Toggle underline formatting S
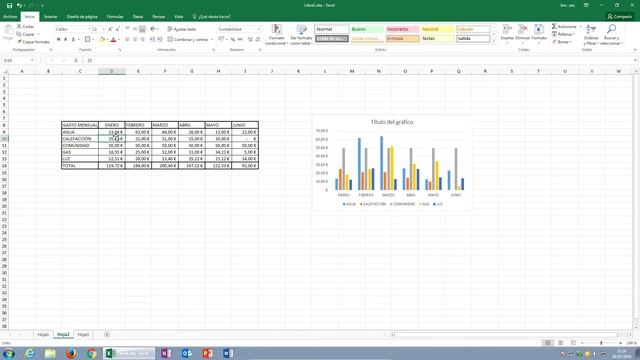The image size is (640, 360). tap(73, 40)
